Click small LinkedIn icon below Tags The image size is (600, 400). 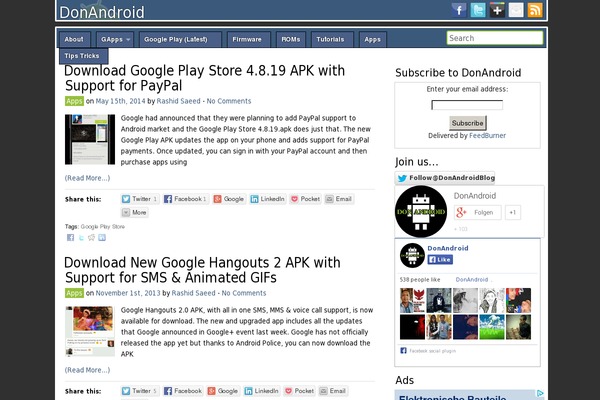pyautogui.click(x=102, y=238)
